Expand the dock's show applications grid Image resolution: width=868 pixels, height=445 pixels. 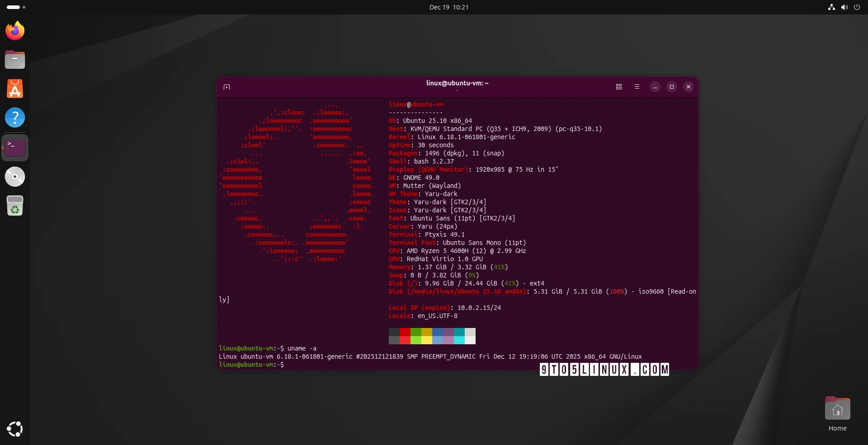point(15,429)
